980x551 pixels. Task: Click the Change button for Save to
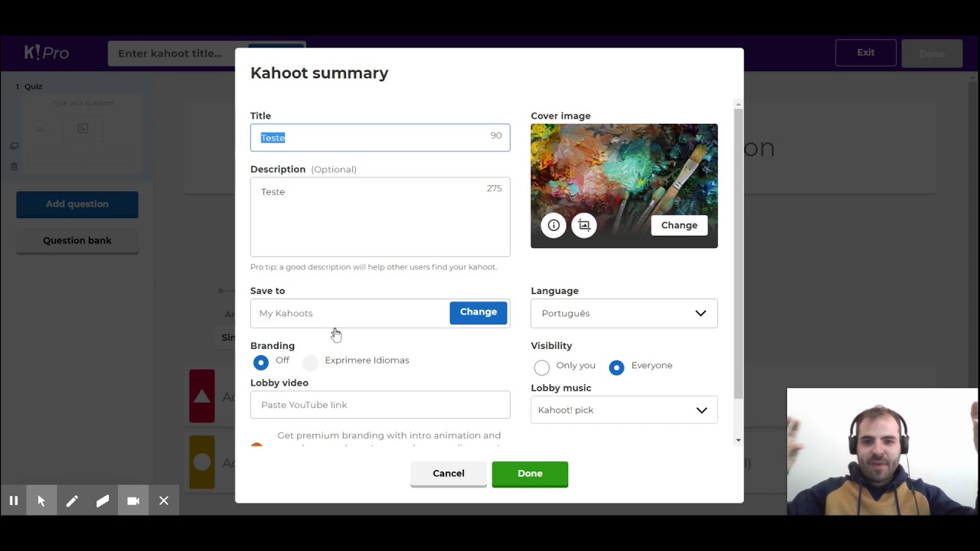coord(479,312)
